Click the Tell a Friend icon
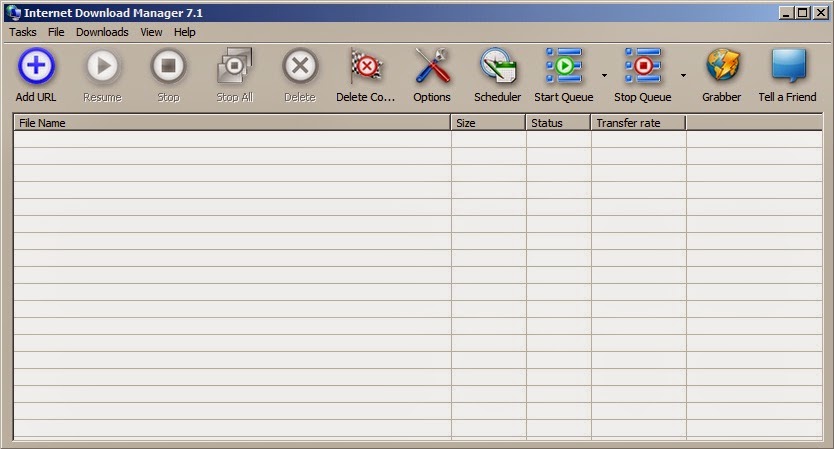 coord(788,66)
